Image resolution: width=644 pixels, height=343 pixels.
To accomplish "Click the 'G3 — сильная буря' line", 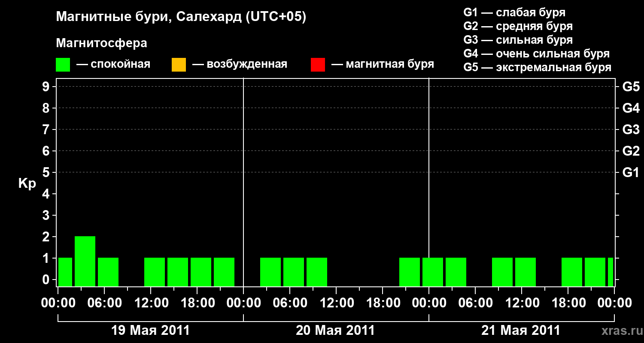I will (x=518, y=40).
